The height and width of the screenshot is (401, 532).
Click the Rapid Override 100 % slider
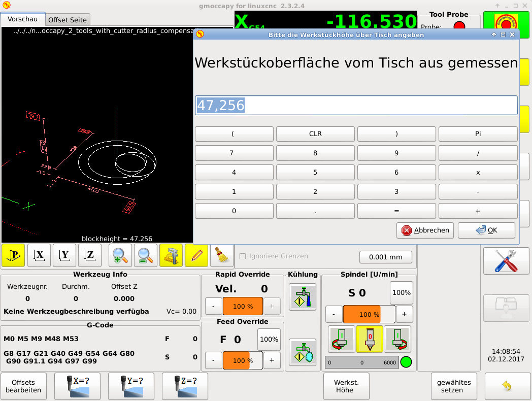point(243,307)
